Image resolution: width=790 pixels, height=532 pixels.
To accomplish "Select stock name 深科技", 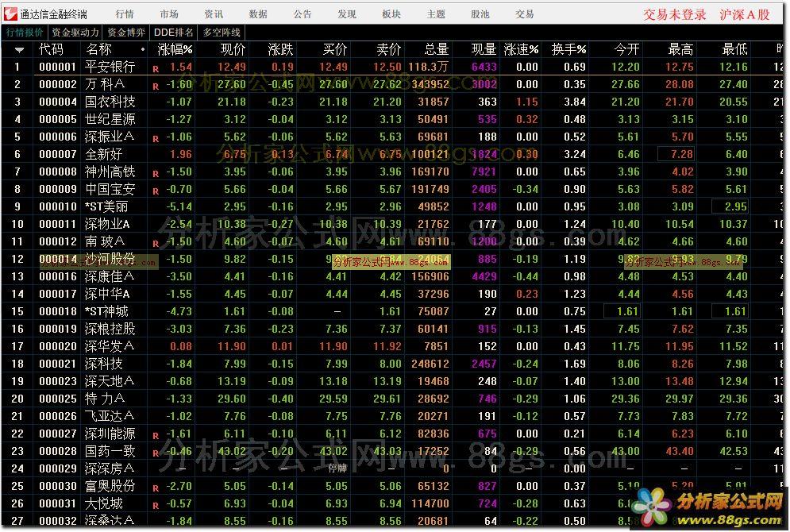I will click(103, 364).
